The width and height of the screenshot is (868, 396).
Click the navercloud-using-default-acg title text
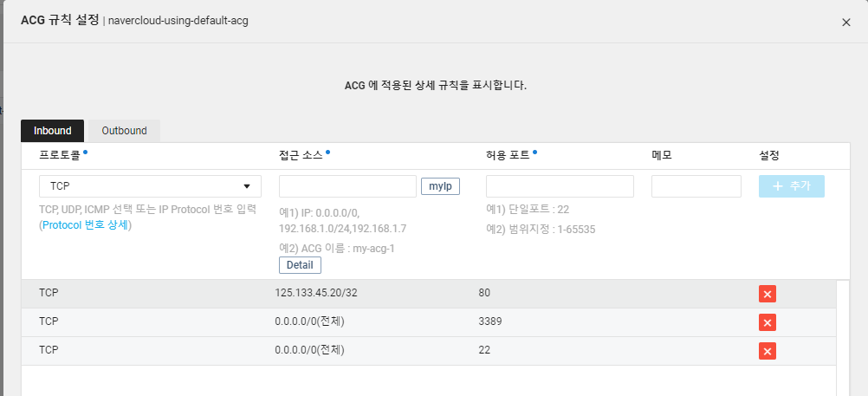(178, 21)
